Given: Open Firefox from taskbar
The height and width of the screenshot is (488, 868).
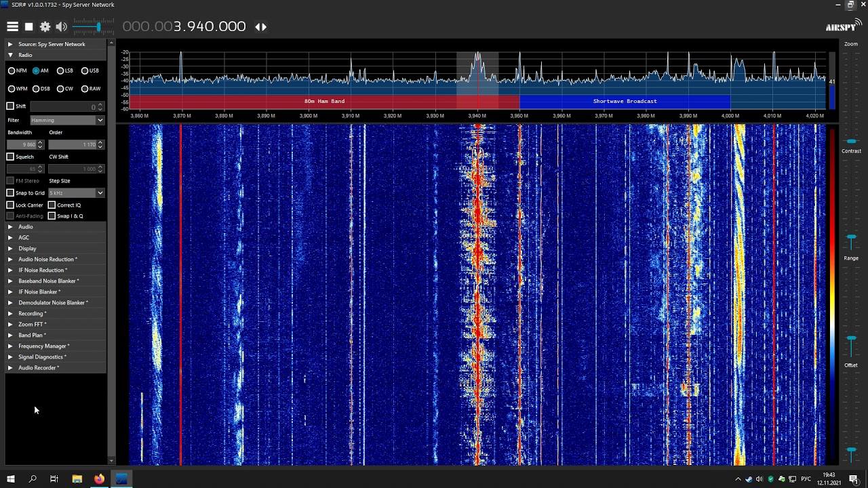Looking at the screenshot, I should pyautogui.click(x=99, y=479).
